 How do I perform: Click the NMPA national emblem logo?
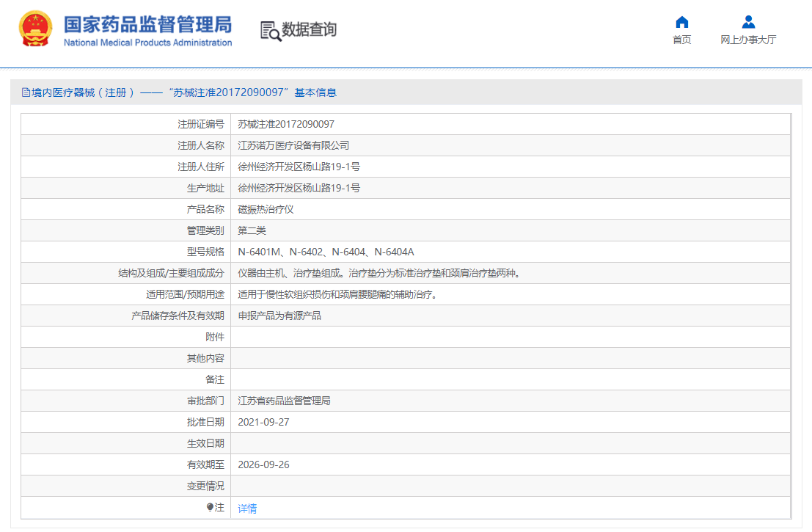pyautogui.click(x=35, y=29)
